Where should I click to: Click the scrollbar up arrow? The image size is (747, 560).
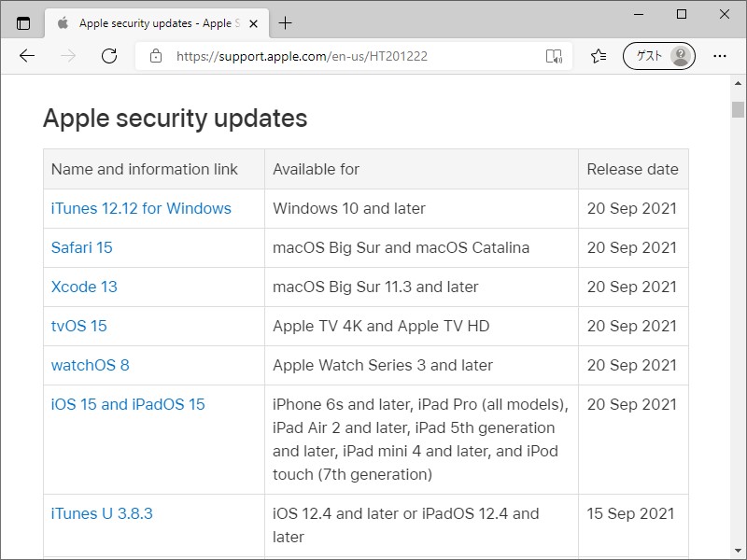[738, 84]
